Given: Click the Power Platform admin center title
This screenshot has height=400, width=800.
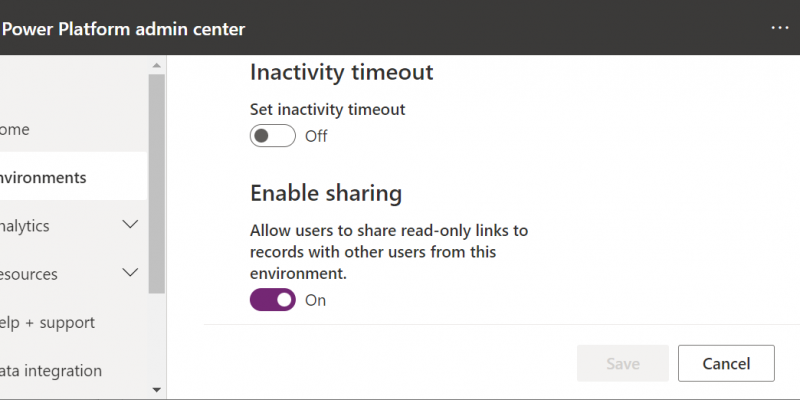Looking at the screenshot, I should [x=123, y=28].
